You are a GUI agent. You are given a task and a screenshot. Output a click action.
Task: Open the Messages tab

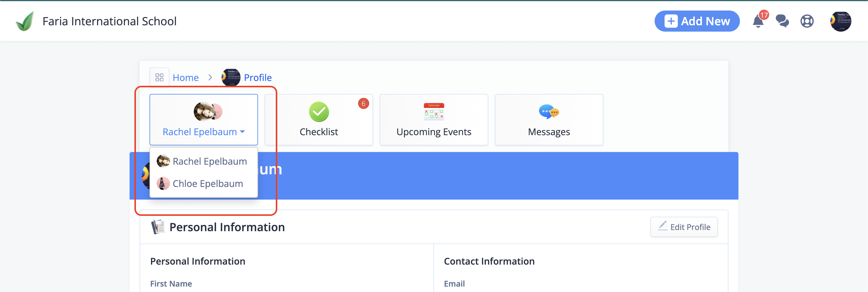coord(549,120)
